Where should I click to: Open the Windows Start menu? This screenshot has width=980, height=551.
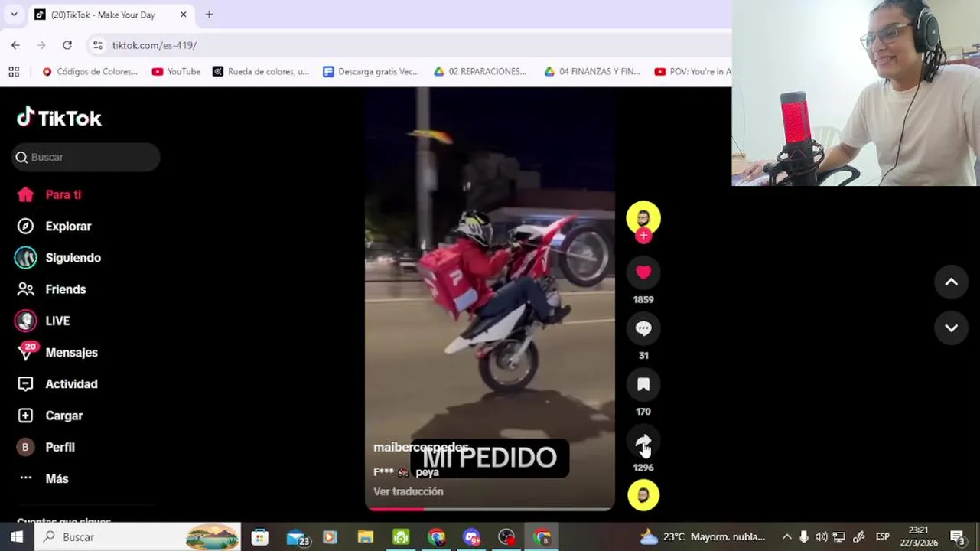pyautogui.click(x=16, y=537)
